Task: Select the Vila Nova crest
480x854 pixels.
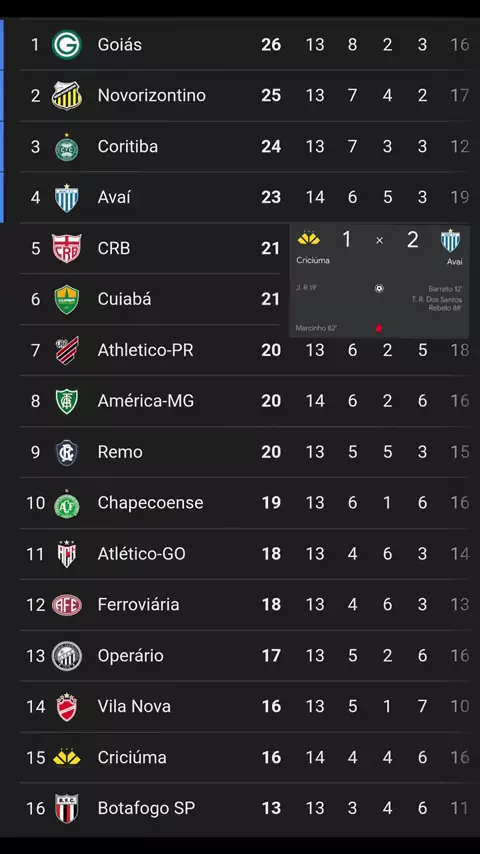Action: [66, 707]
